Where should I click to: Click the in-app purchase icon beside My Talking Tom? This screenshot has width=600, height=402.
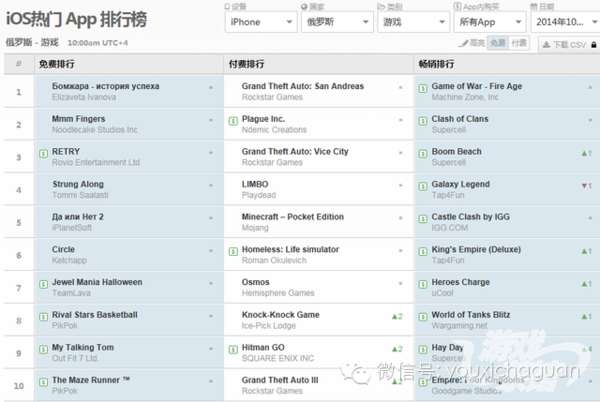(43, 349)
